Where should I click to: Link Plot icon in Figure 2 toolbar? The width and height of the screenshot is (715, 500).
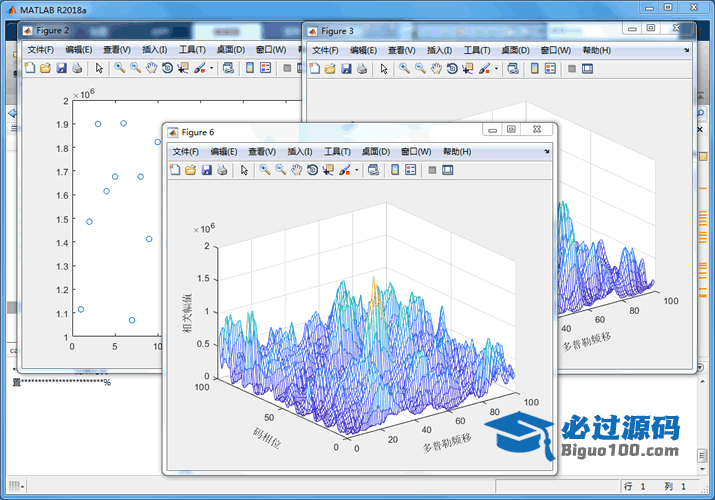click(x=228, y=68)
